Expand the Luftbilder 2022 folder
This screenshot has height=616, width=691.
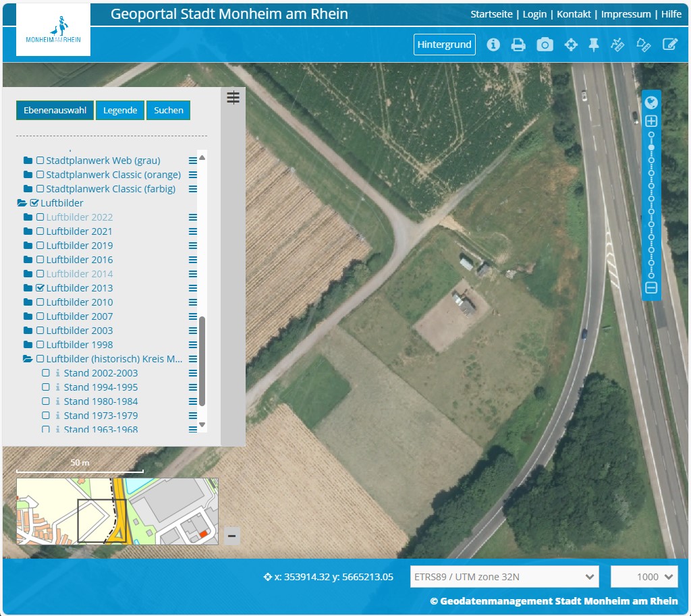(x=28, y=217)
